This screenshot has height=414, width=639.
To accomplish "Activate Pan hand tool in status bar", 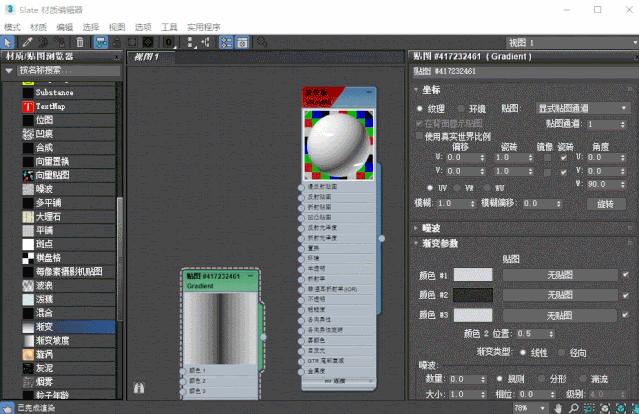I will pos(558,407).
